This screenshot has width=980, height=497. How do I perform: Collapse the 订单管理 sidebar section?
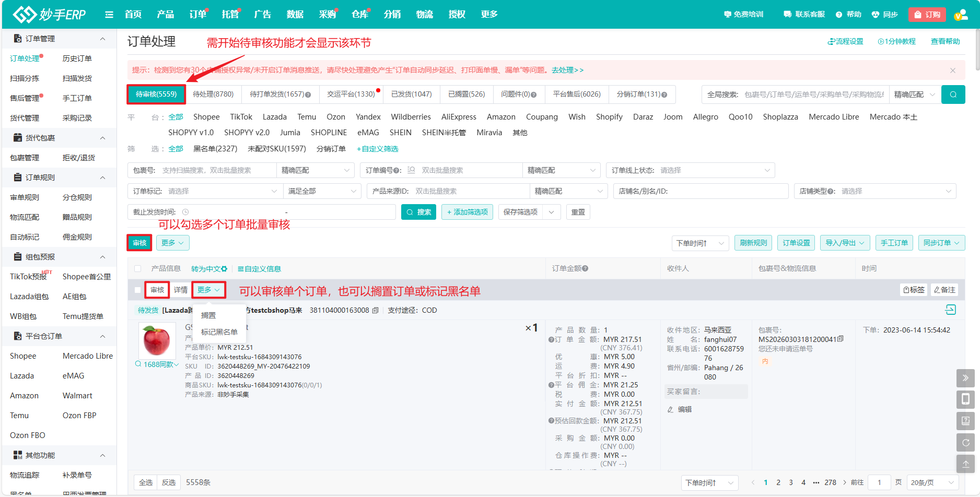pos(102,39)
